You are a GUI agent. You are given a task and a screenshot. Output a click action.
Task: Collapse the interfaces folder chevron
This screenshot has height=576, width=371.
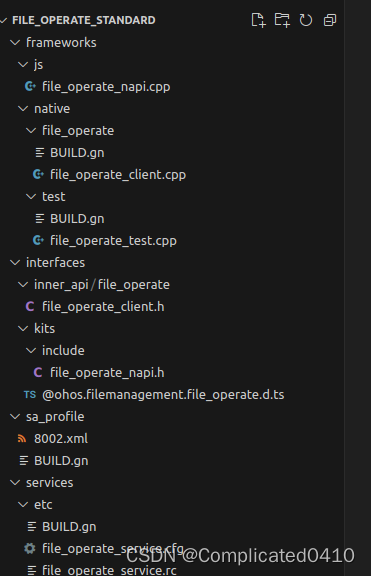pyautogui.click(x=15, y=263)
